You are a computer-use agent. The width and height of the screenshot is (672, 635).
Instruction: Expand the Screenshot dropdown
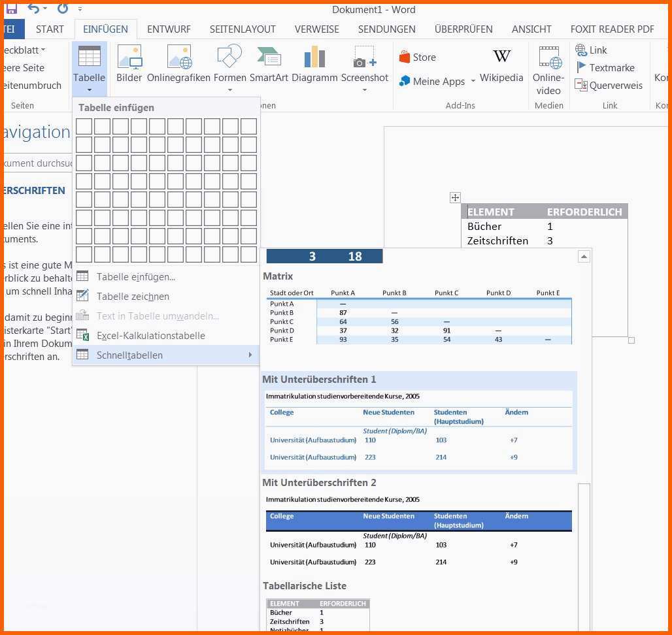(364, 90)
